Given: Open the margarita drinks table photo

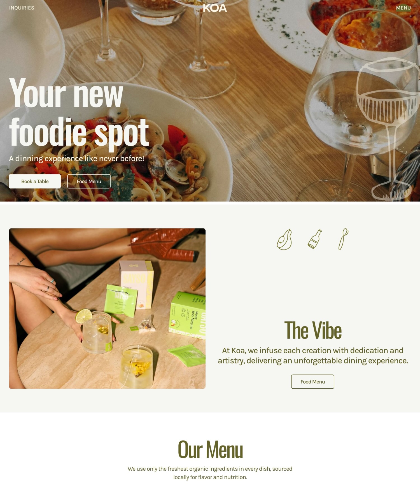Looking at the screenshot, I should coord(107,309).
